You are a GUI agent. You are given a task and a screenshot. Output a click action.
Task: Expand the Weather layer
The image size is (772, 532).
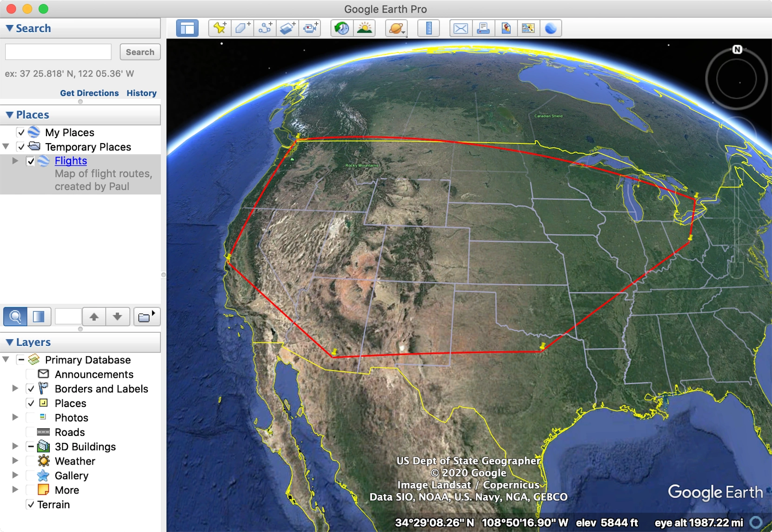coord(15,460)
